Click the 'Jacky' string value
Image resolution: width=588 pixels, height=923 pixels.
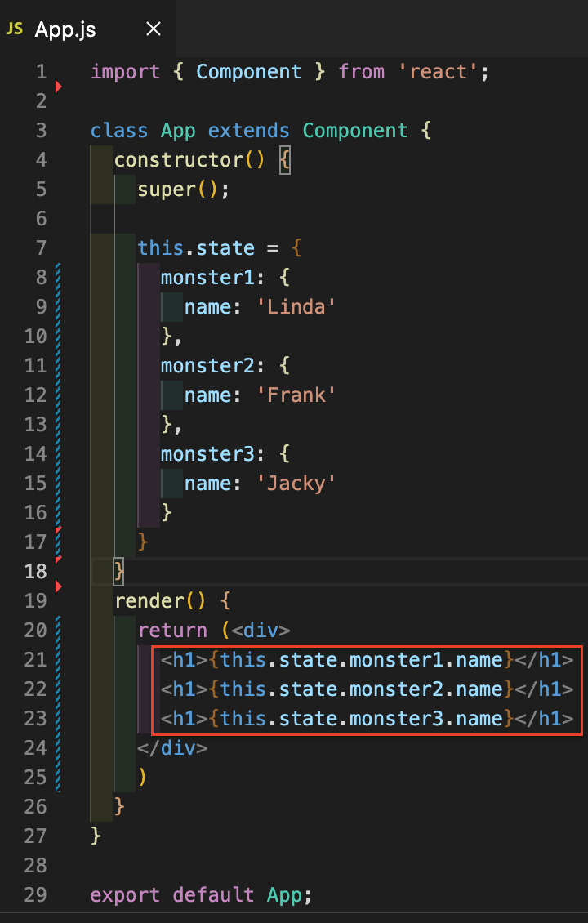296,484
